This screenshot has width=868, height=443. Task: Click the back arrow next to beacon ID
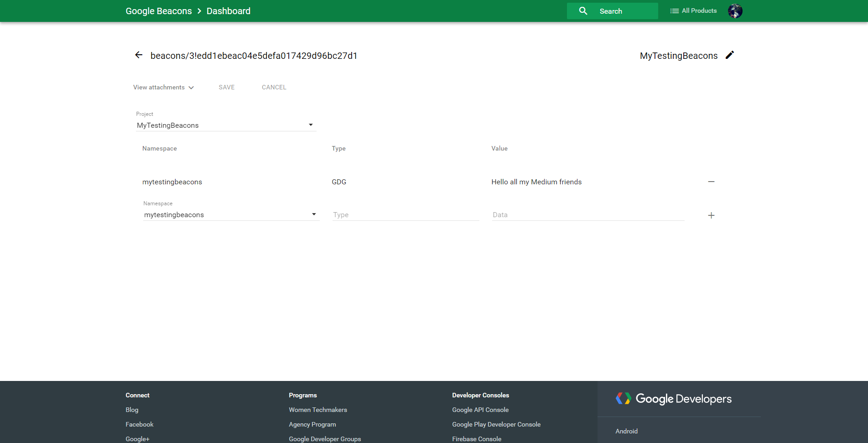(x=139, y=55)
